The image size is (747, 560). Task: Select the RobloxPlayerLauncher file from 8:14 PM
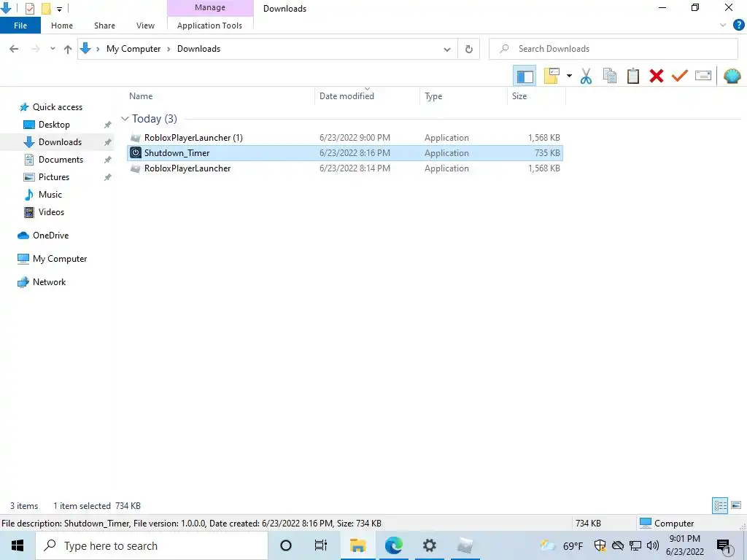click(x=345, y=168)
